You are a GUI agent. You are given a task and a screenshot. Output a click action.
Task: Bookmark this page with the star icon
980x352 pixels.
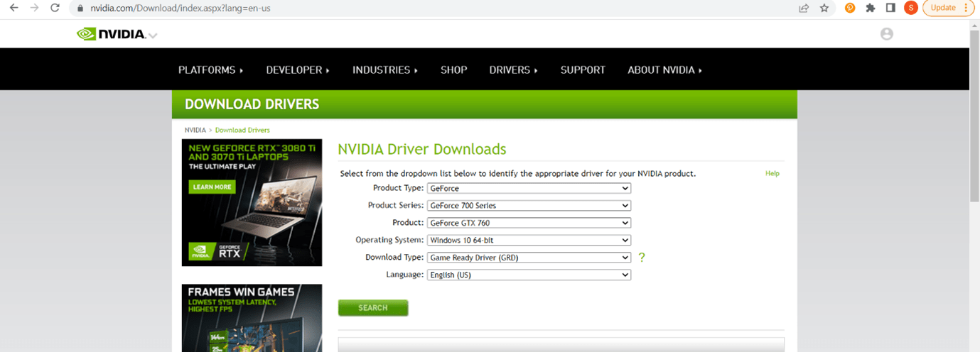[824, 8]
